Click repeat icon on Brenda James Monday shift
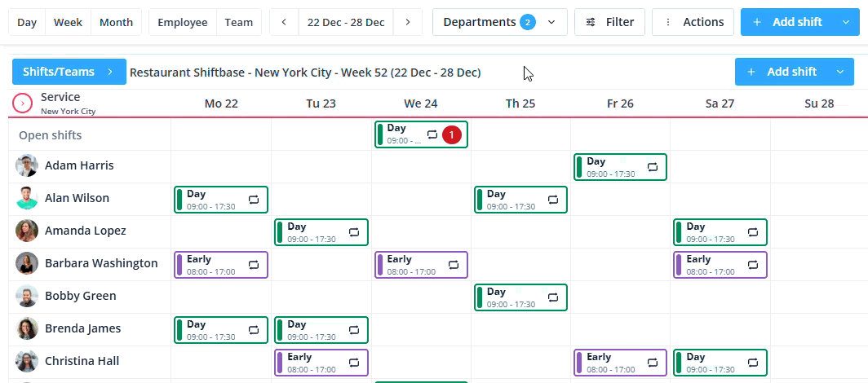This screenshot has width=868, height=383. coord(254,330)
